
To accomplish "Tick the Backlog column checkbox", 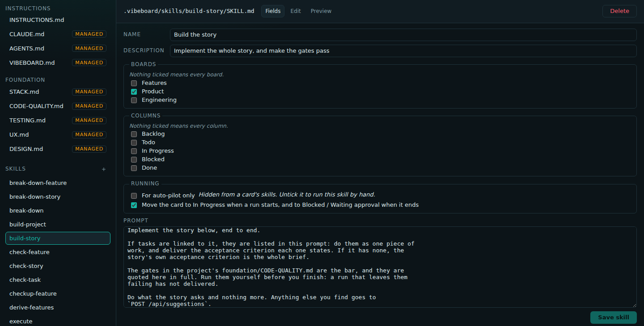I will point(134,134).
